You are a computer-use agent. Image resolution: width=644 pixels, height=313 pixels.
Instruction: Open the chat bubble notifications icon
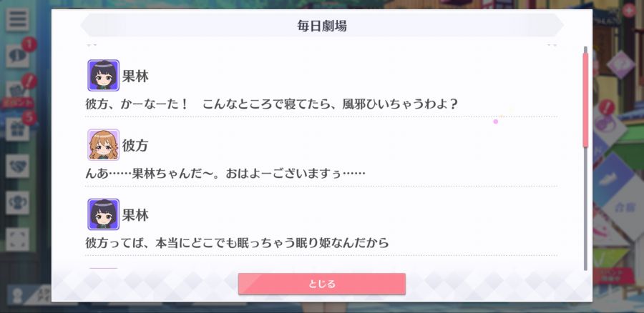[17, 56]
